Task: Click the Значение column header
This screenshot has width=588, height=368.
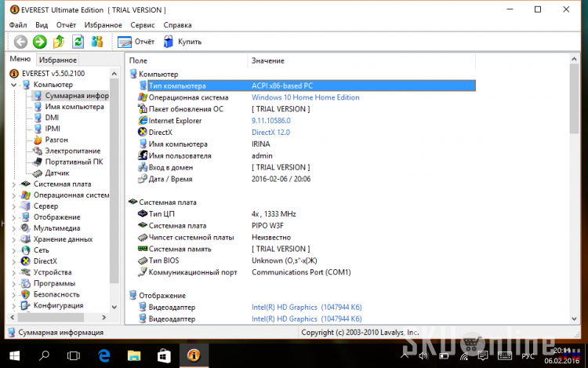Action: click(361, 60)
